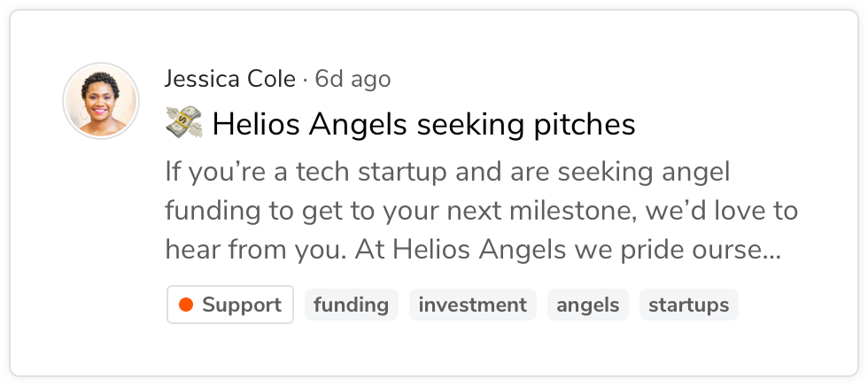Viewport: 868px width, 386px height.
Task: Select the startups tag
Action: 689,305
